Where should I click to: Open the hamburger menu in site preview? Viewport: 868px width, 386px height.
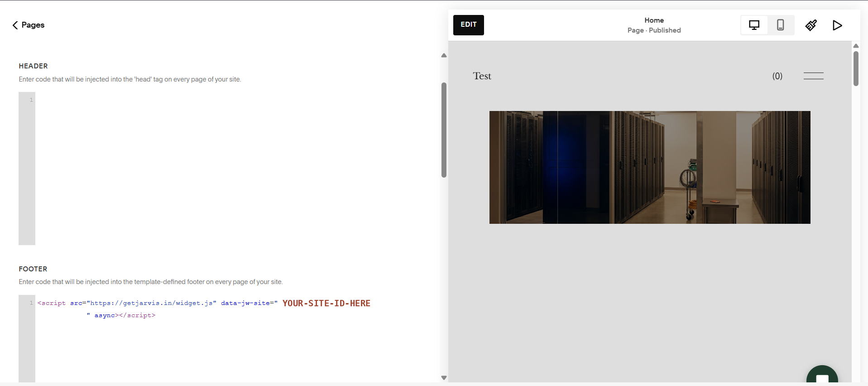[x=813, y=76]
